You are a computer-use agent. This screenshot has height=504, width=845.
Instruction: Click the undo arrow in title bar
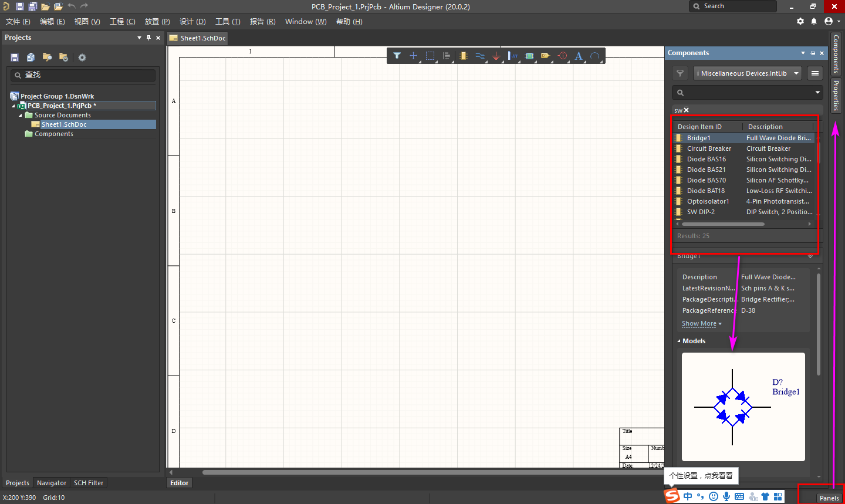(x=72, y=6)
